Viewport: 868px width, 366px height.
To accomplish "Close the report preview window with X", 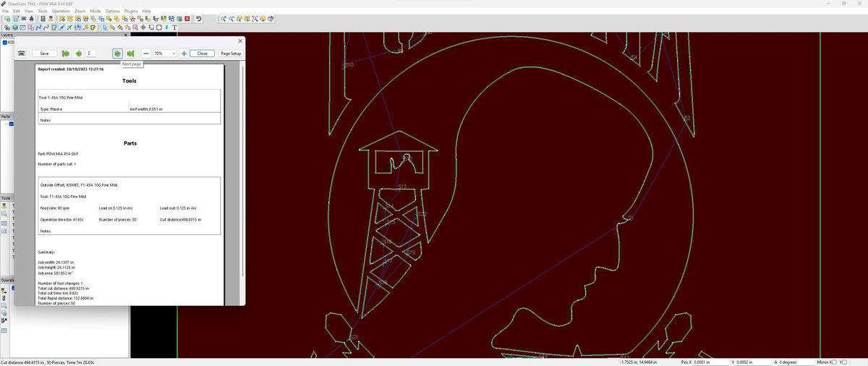I will point(240,41).
